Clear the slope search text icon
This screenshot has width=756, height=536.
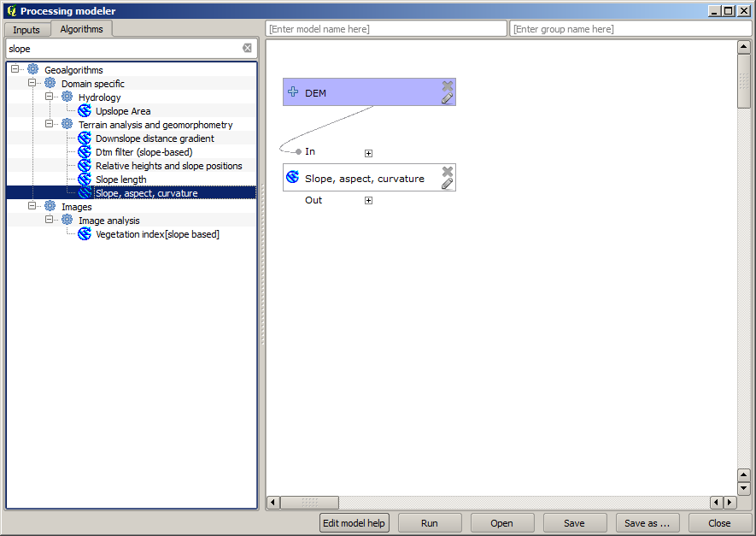click(x=247, y=49)
